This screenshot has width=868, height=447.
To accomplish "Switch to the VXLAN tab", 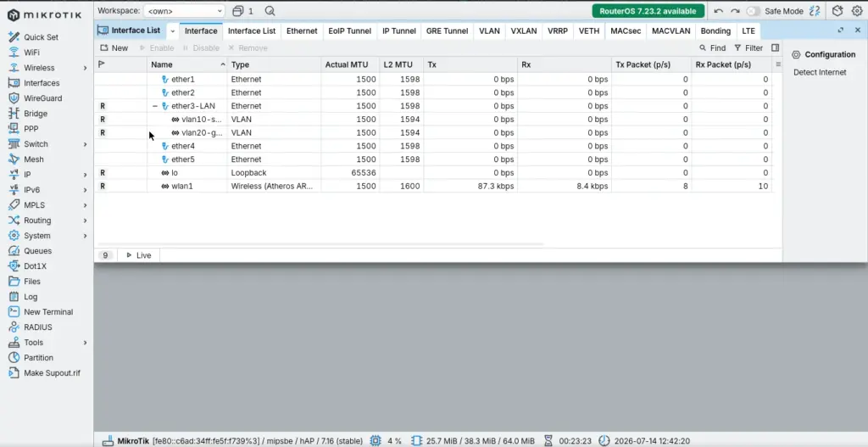I will 524,31.
